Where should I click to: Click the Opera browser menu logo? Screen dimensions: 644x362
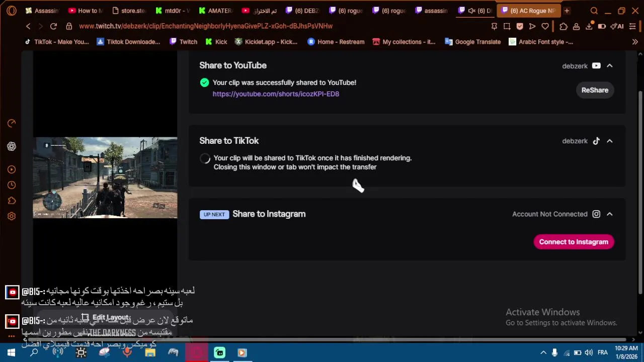pos(12,11)
